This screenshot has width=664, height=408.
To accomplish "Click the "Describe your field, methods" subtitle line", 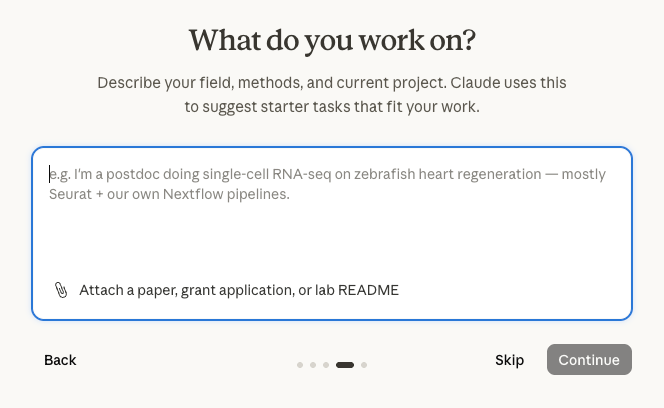I will pos(332,83).
